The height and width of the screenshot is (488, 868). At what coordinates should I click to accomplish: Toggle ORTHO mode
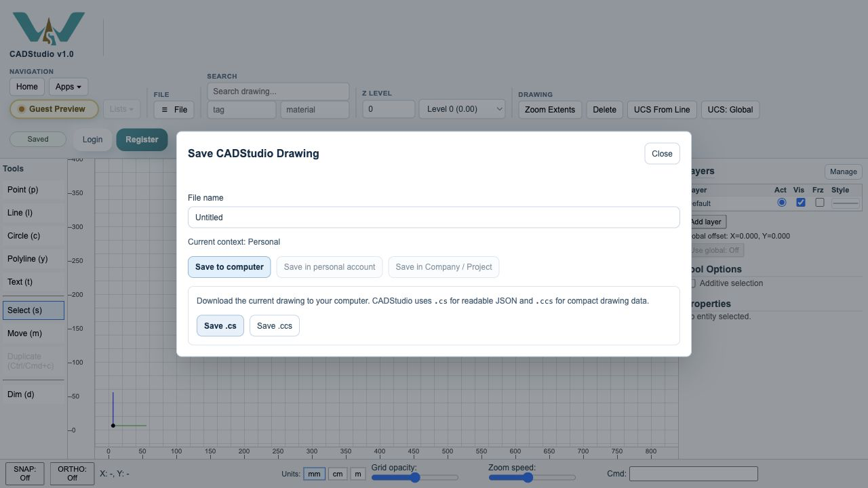coord(72,473)
